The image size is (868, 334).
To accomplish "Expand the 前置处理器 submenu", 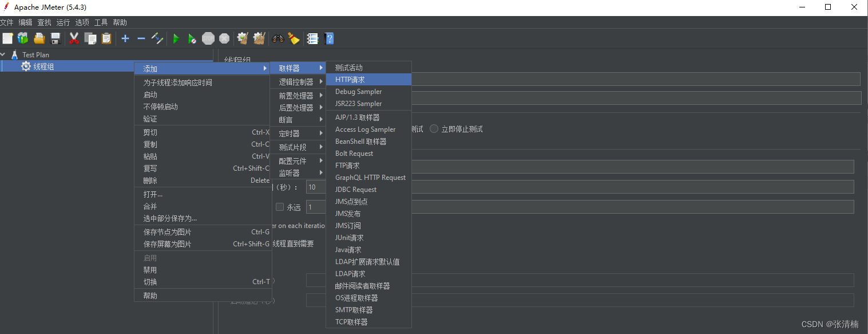I will pyautogui.click(x=298, y=96).
